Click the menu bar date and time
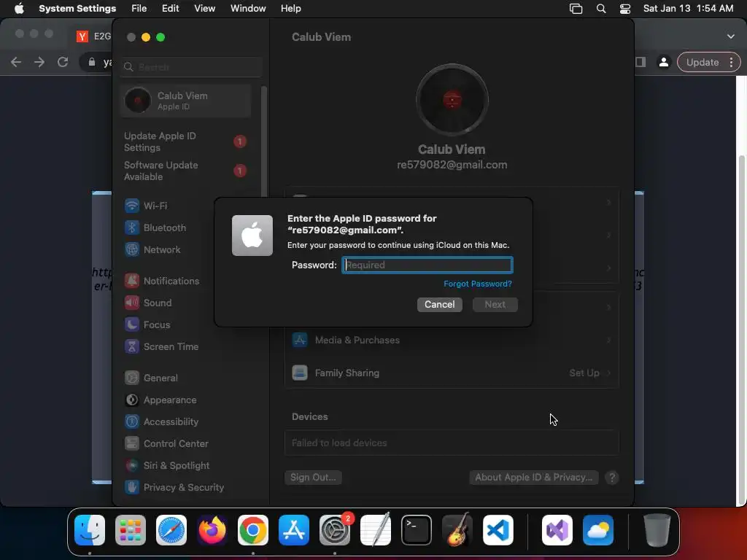Viewport: 747px width, 560px height. [x=688, y=9]
